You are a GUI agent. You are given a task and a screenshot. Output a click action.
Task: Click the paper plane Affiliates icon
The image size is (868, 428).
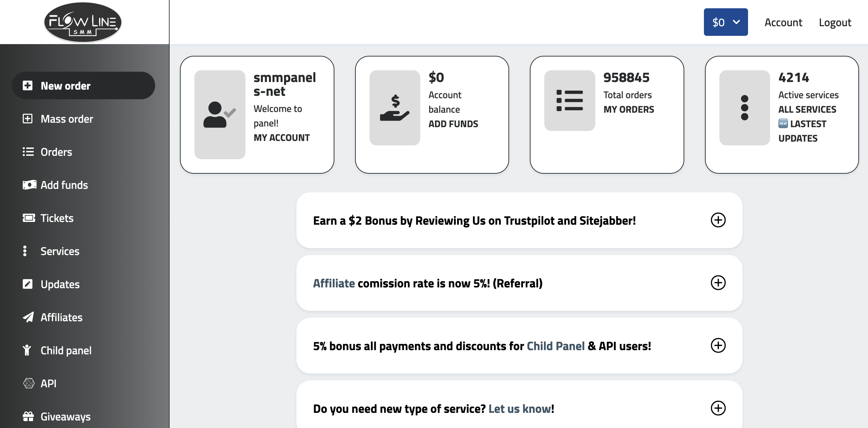(28, 317)
